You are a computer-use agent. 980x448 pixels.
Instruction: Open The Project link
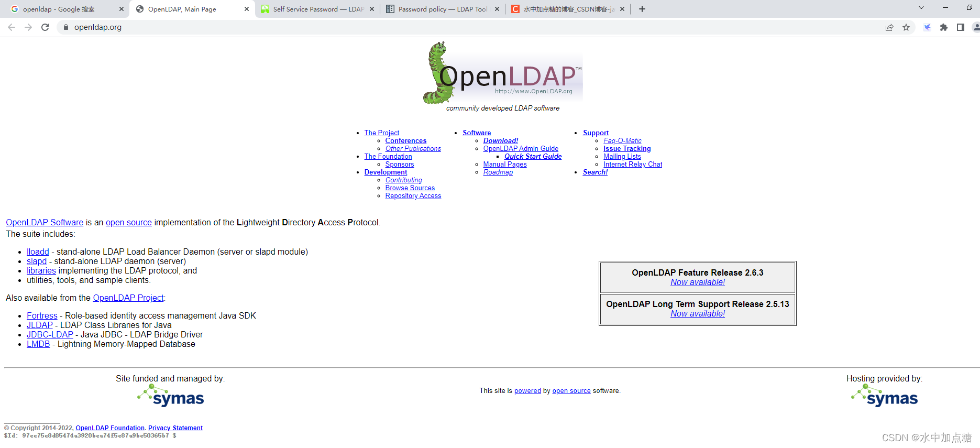coord(382,133)
